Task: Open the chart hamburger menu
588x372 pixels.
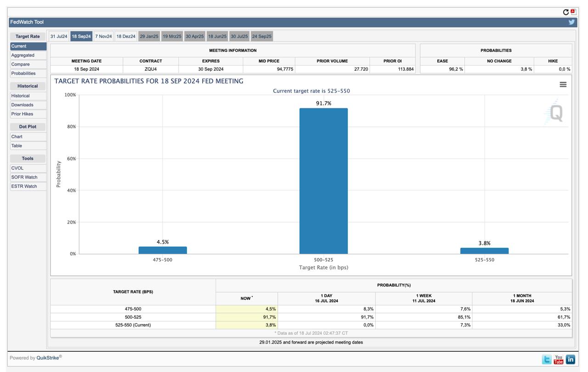Action: 563,85
